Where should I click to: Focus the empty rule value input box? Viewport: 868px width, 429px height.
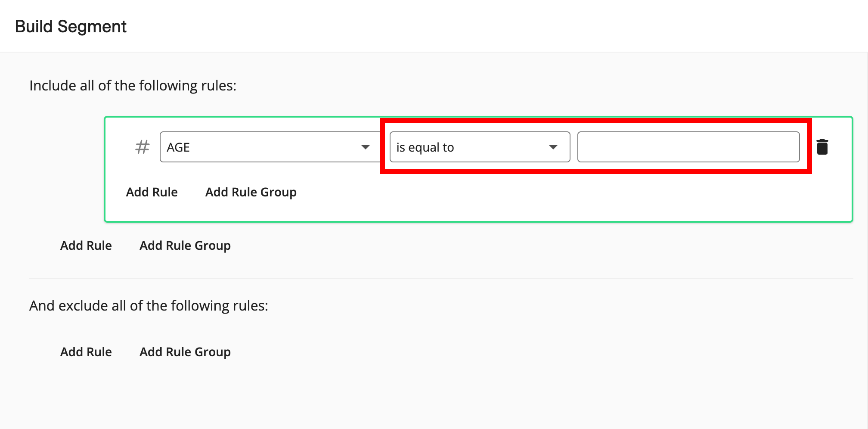point(688,147)
